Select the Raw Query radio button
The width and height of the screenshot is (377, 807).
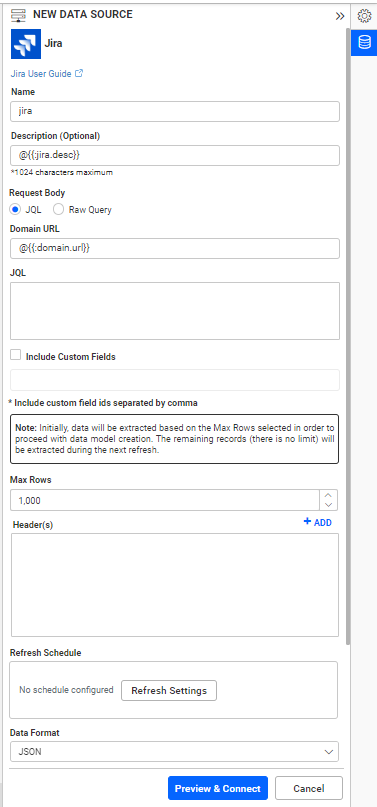[59, 209]
